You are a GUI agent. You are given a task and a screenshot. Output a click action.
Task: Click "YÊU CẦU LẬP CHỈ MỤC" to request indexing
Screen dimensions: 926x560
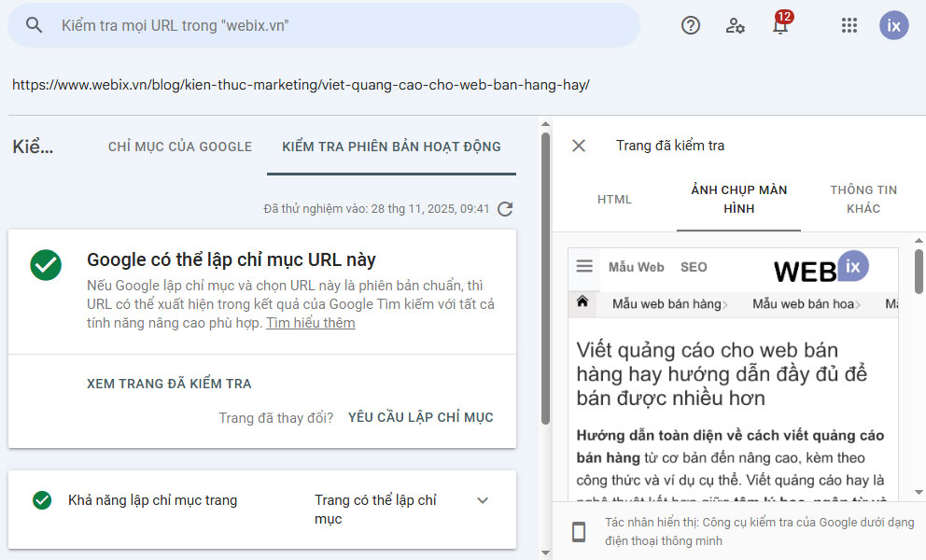pos(420,417)
